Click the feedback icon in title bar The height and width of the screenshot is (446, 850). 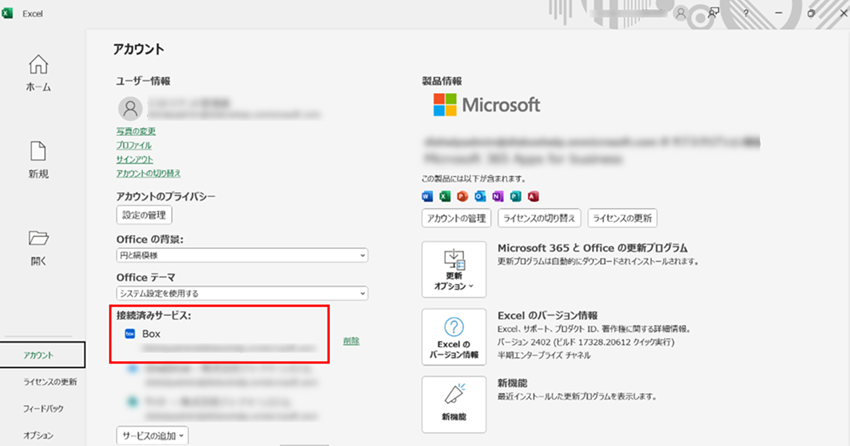pos(714,14)
